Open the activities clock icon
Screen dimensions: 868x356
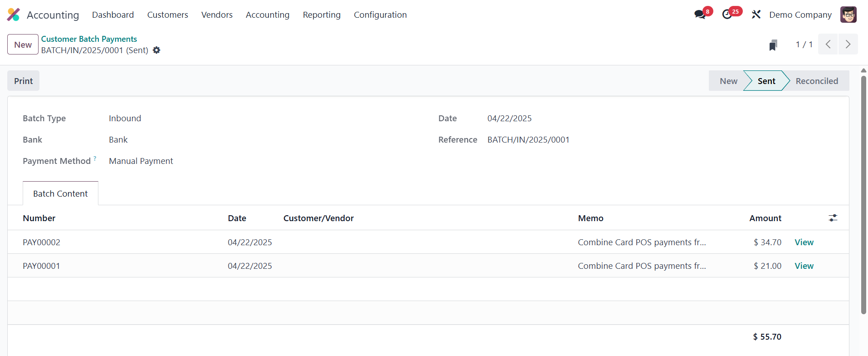coord(727,15)
